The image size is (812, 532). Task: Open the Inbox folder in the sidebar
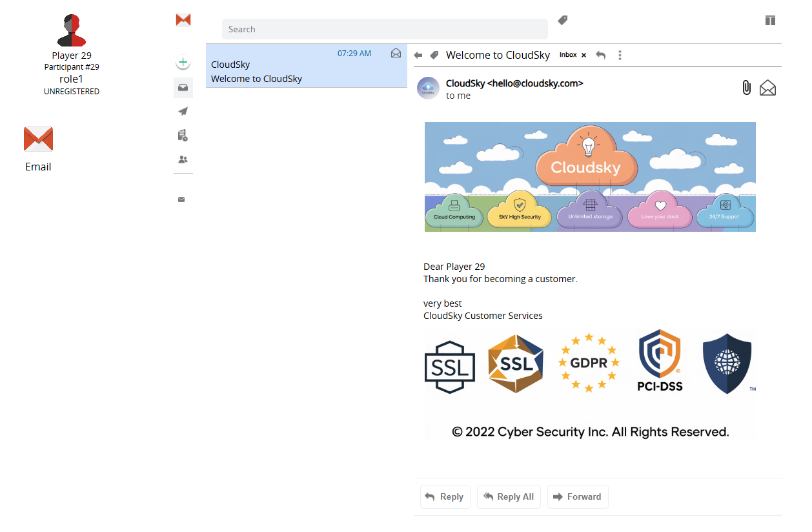tap(183, 88)
